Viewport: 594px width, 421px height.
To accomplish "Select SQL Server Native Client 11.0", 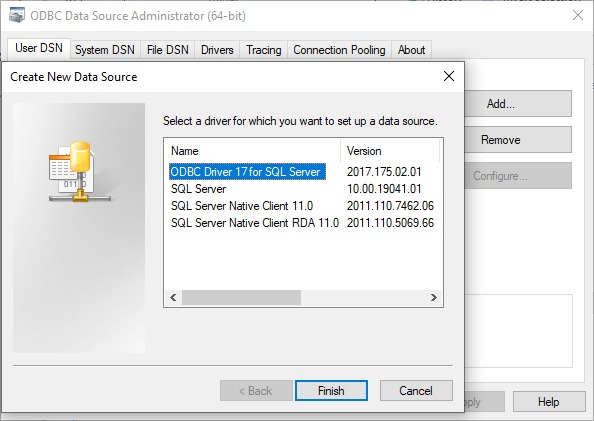I will click(x=242, y=206).
